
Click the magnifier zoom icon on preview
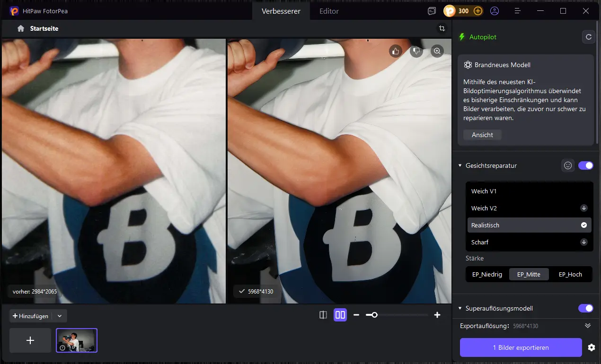click(x=437, y=51)
